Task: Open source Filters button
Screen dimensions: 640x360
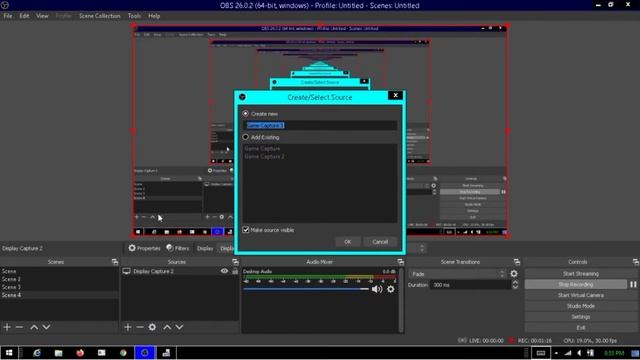Action: click(178, 248)
